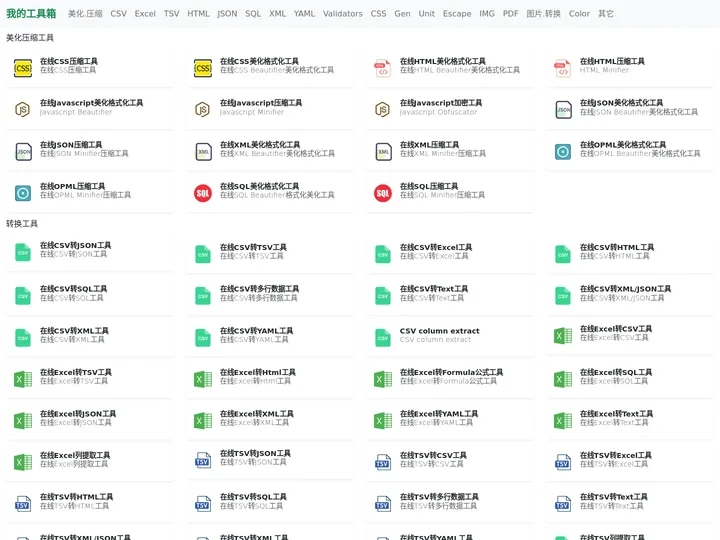
Task: Open the 在线CSV转XML/JSON工具 link
Action: 625,289
